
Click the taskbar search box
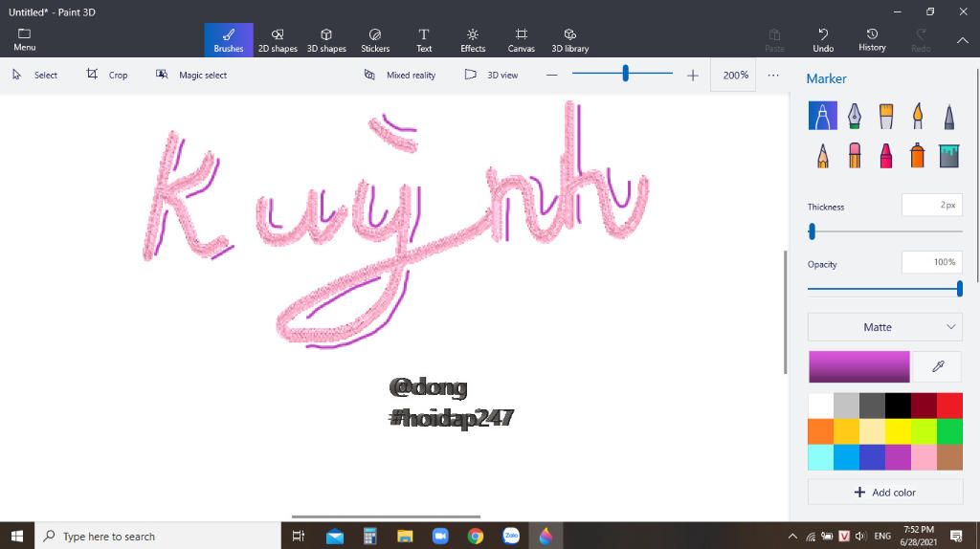point(158,536)
